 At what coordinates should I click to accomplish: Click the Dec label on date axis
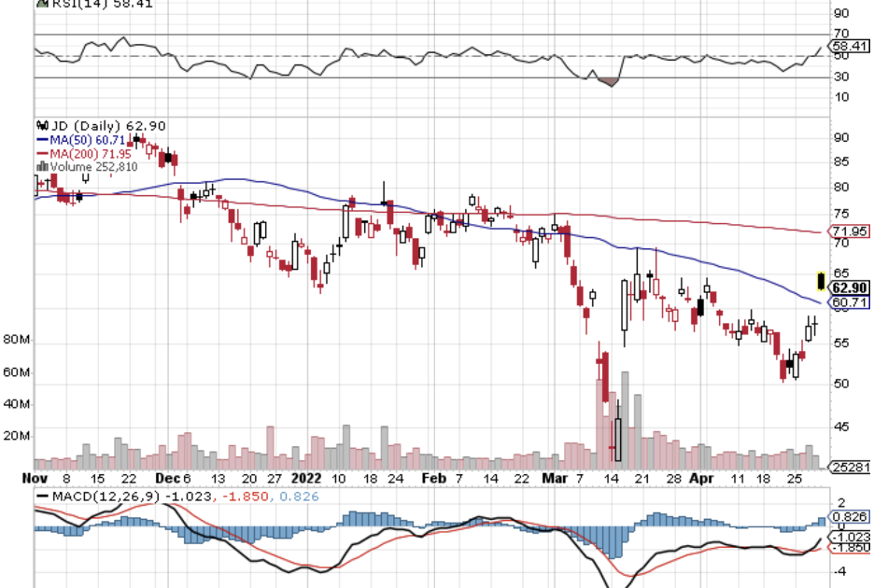point(165,476)
